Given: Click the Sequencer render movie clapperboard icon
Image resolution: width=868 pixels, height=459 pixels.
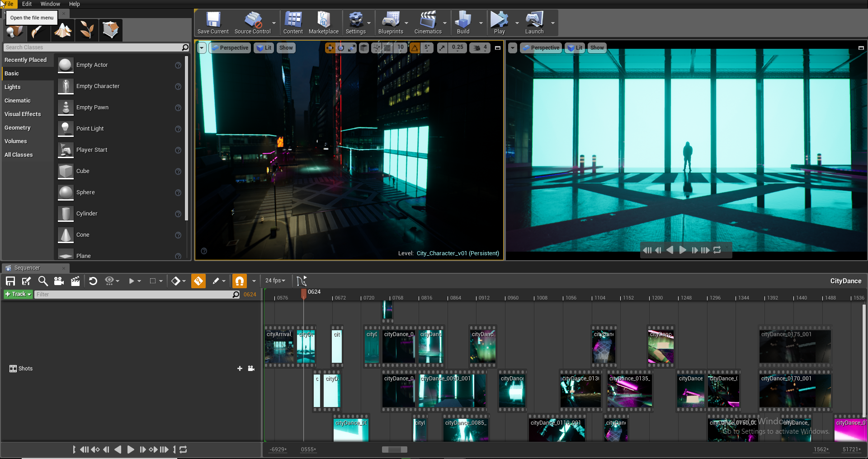Looking at the screenshot, I should point(75,281).
